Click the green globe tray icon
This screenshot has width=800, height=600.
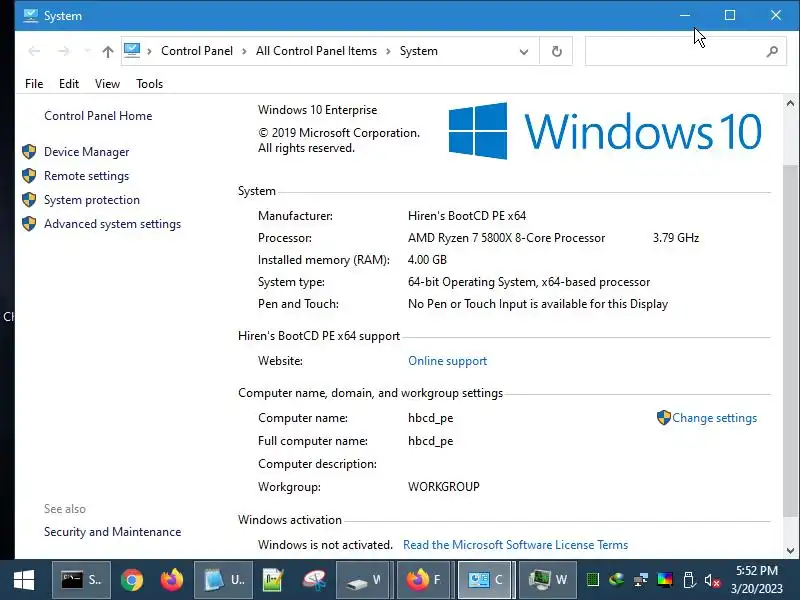pyautogui.click(x=616, y=580)
